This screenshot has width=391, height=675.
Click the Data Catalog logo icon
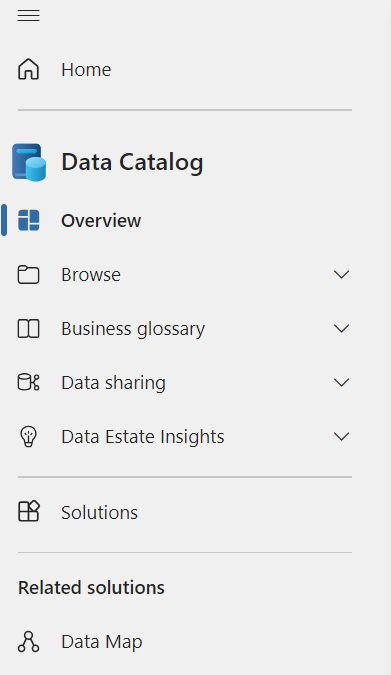click(x=29, y=162)
